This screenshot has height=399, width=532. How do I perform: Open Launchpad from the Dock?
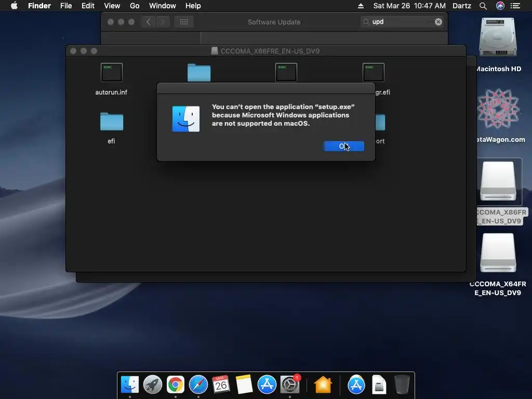[153, 384]
